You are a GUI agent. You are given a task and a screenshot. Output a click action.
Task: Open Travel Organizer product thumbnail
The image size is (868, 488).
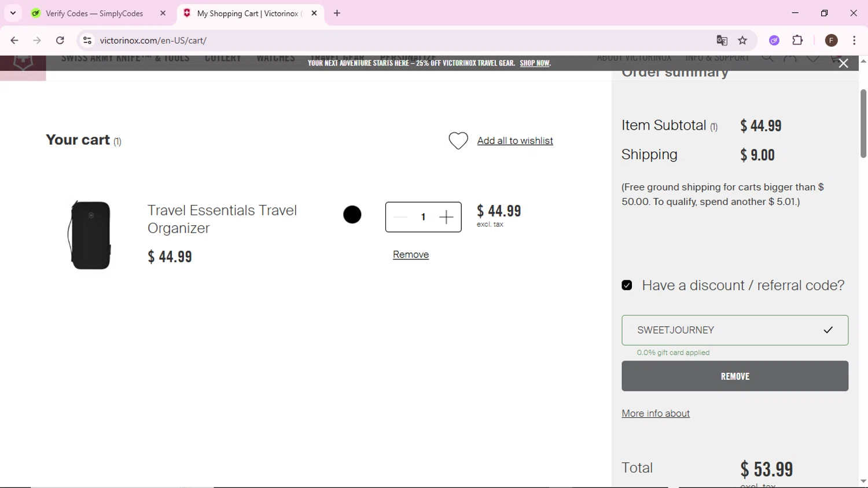(x=90, y=235)
